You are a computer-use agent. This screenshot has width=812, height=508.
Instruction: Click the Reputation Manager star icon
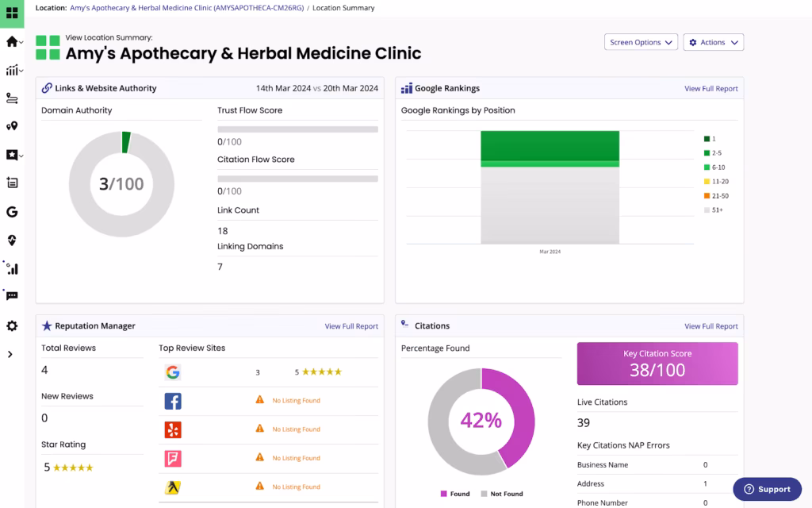tap(47, 325)
